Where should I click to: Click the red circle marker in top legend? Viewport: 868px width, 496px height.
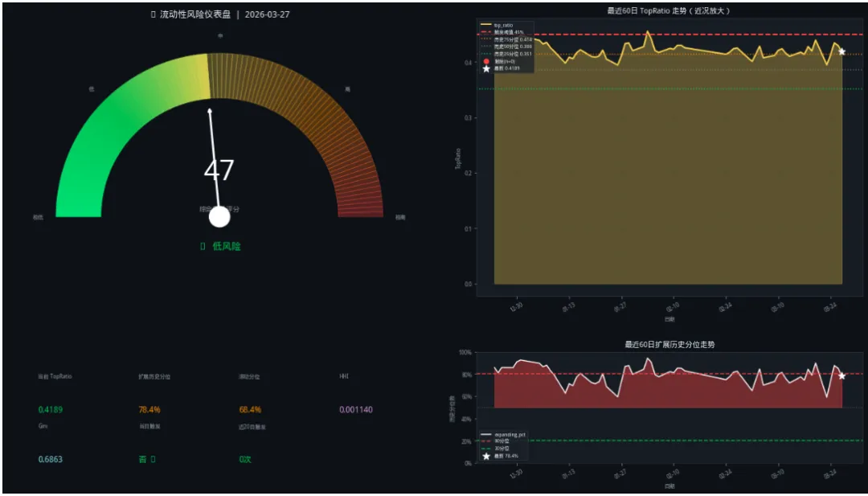point(486,61)
